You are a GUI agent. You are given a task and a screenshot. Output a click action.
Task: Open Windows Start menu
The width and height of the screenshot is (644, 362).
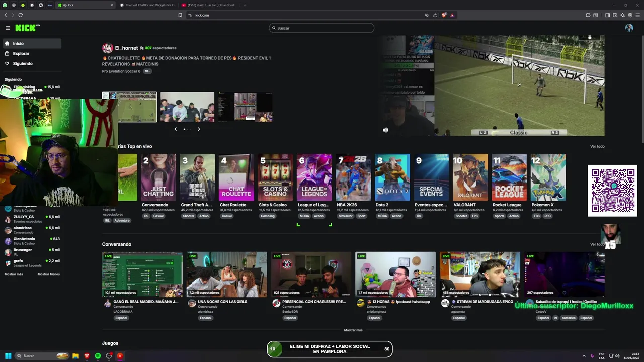8,356
